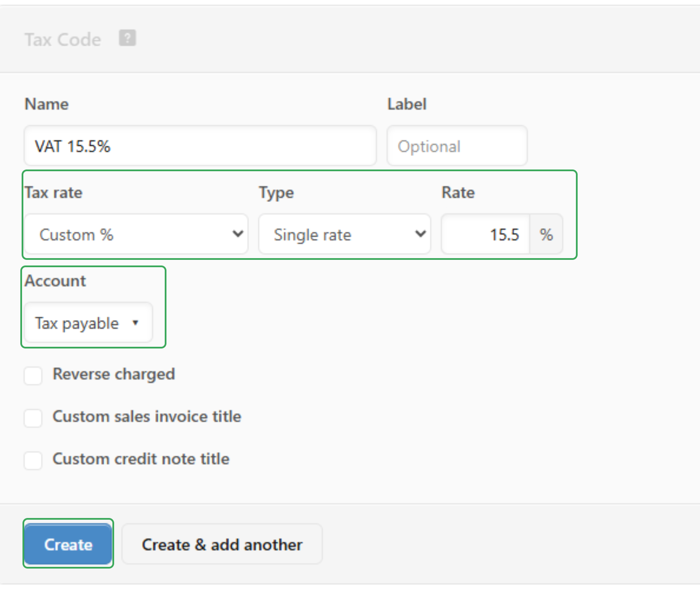
Task: Enable the Reverse charged checkbox
Action: click(x=33, y=375)
